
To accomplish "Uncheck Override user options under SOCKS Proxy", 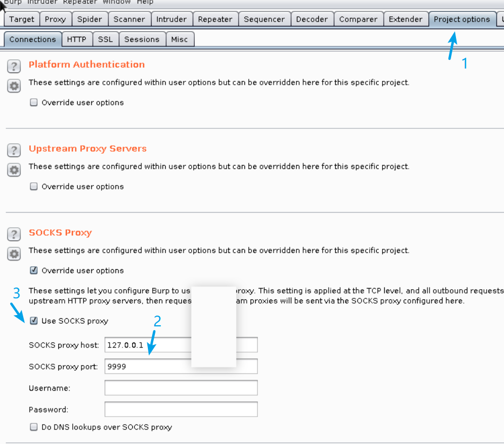I will 33,270.
